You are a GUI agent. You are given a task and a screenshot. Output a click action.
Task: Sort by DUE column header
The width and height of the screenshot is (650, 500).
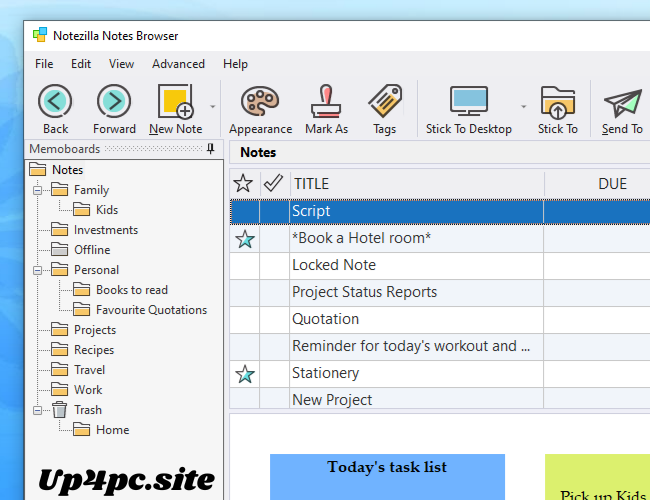[612, 183]
